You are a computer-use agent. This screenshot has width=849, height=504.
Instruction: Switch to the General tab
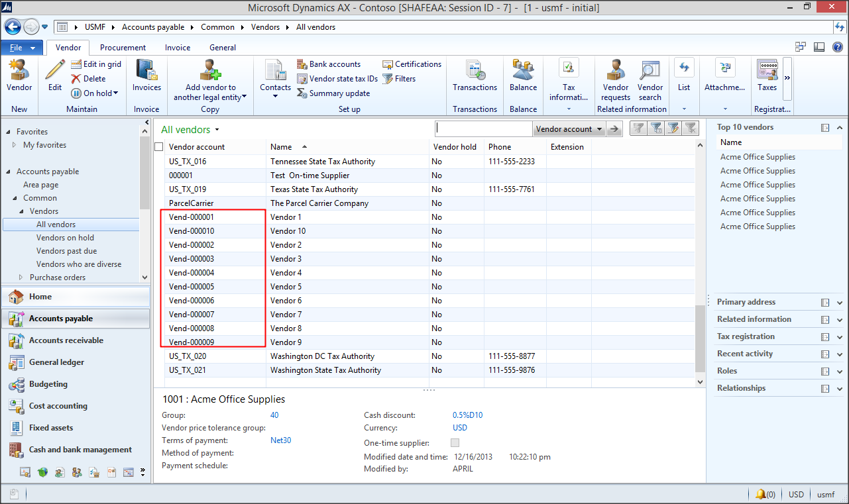[x=223, y=48]
